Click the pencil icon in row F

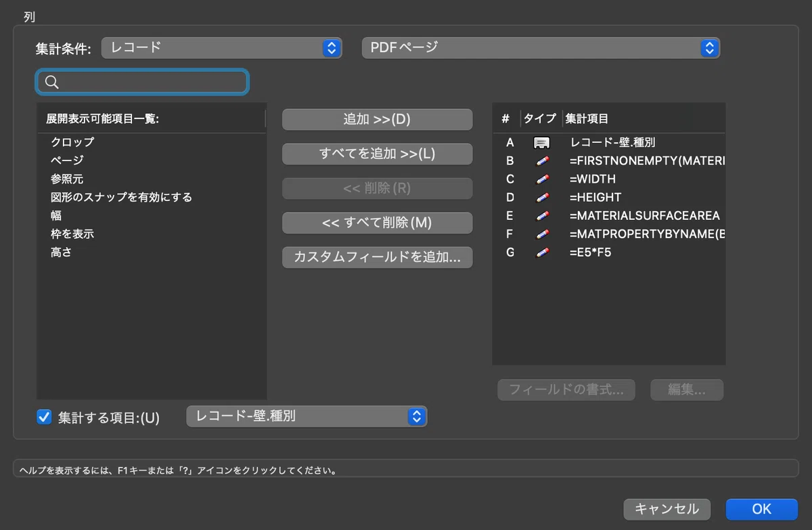[x=541, y=234]
